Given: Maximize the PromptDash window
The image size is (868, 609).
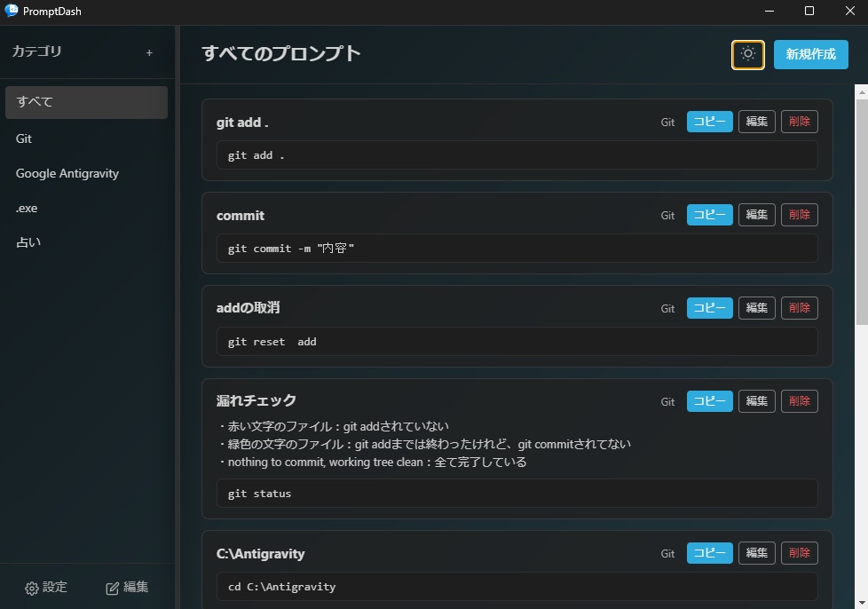Looking at the screenshot, I should [x=809, y=11].
